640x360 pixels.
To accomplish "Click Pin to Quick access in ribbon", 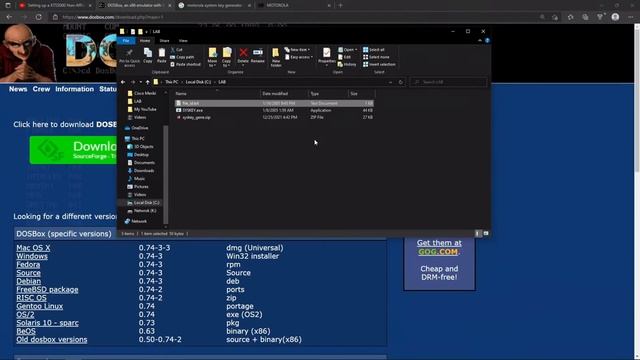I will pyautogui.click(x=129, y=57).
